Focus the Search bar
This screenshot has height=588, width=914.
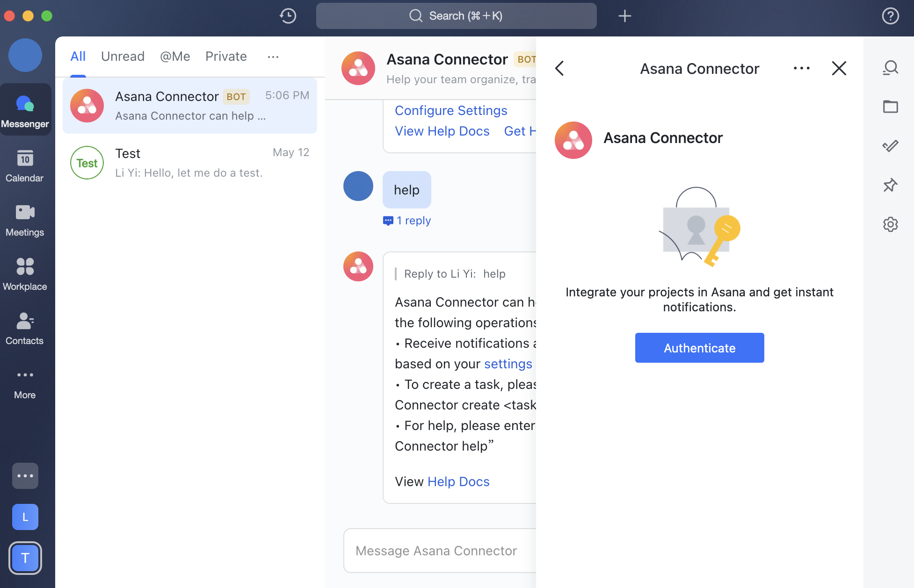pyautogui.click(x=456, y=16)
